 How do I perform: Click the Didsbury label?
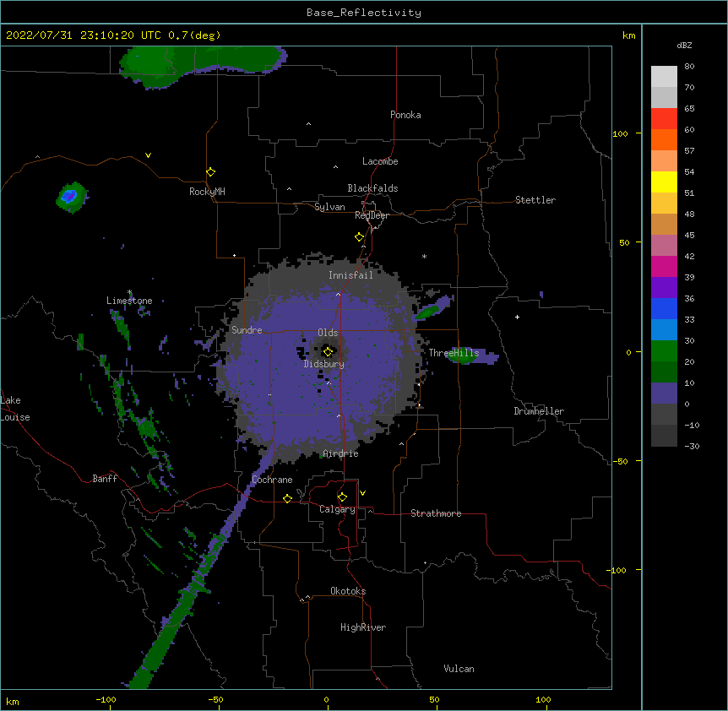323,364
